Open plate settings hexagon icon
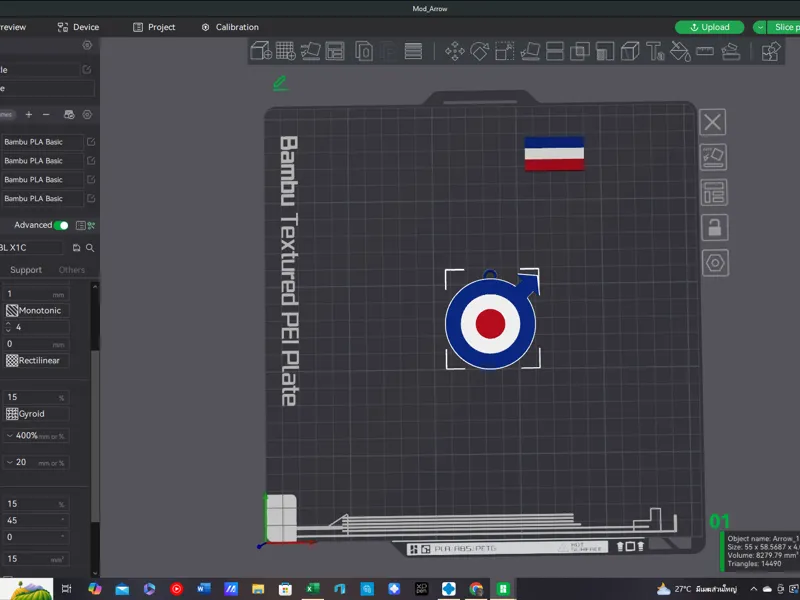This screenshot has height=600, width=800. [x=715, y=263]
